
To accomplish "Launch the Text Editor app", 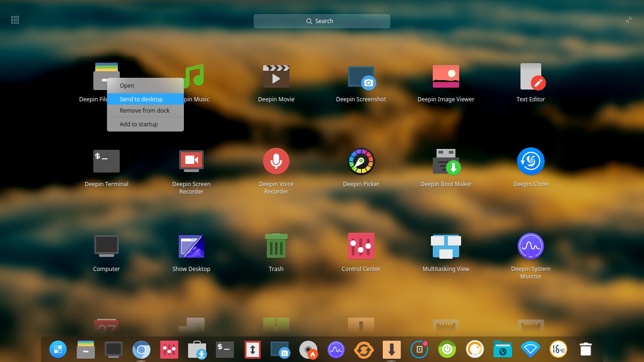I will [x=530, y=76].
